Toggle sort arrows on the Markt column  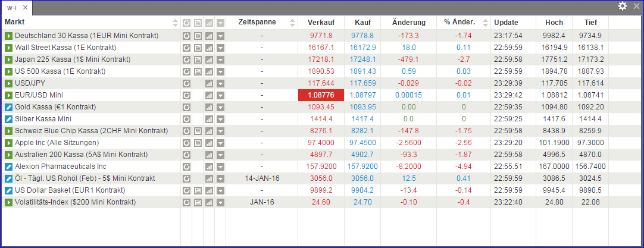tap(175, 23)
